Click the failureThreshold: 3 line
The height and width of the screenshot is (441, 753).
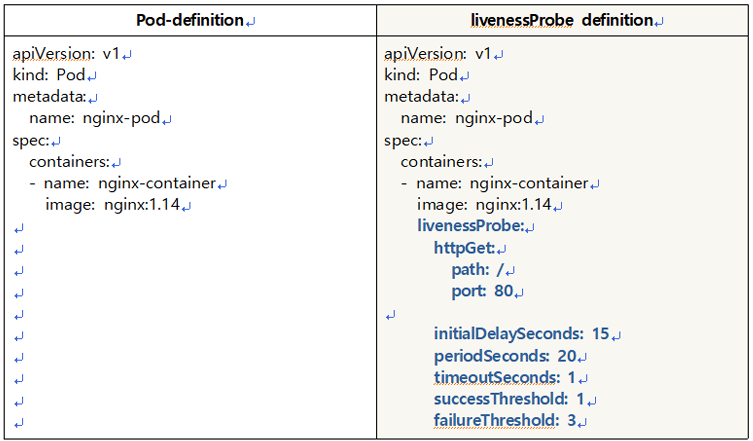[505, 421]
